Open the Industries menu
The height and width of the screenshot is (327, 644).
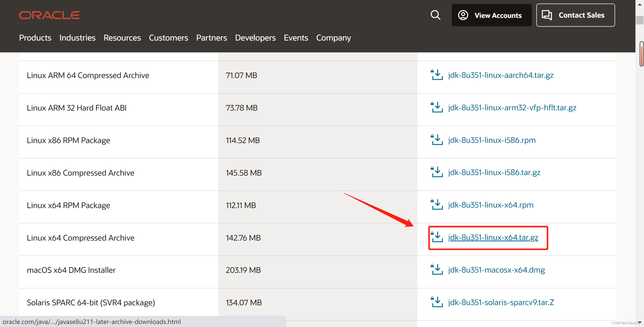click(77, 38)
